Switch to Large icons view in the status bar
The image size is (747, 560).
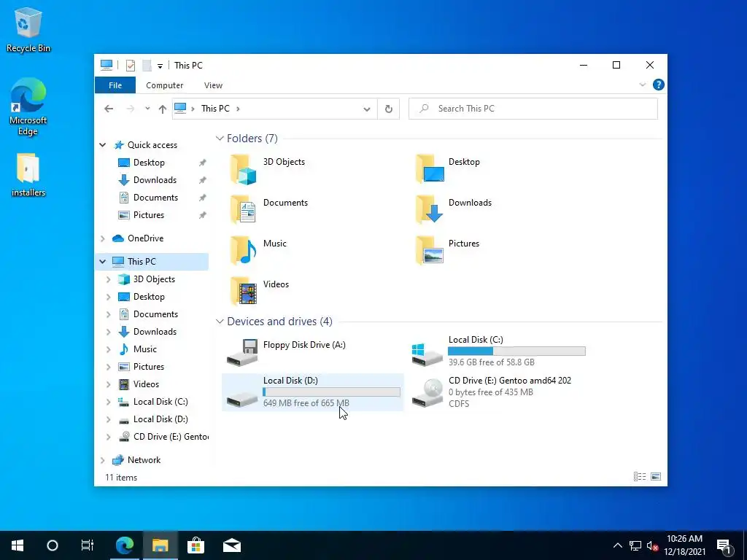tap(656, 477)
